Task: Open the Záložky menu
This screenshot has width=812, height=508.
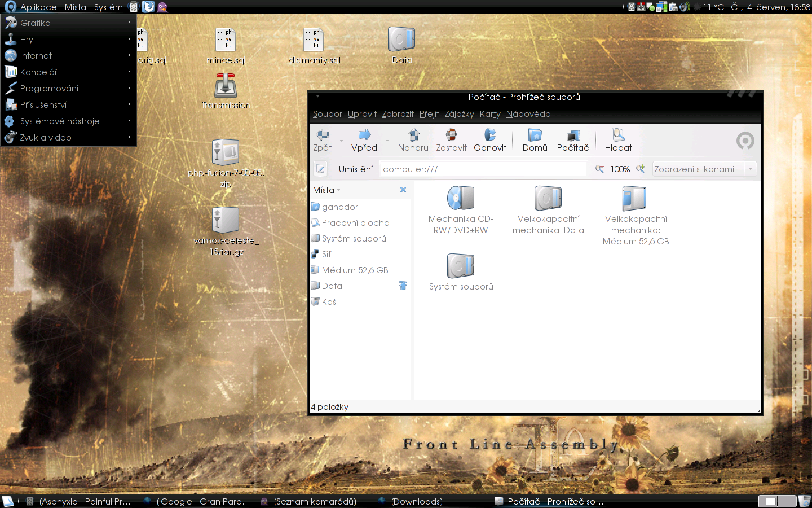Action: click(x=459, y=114)
